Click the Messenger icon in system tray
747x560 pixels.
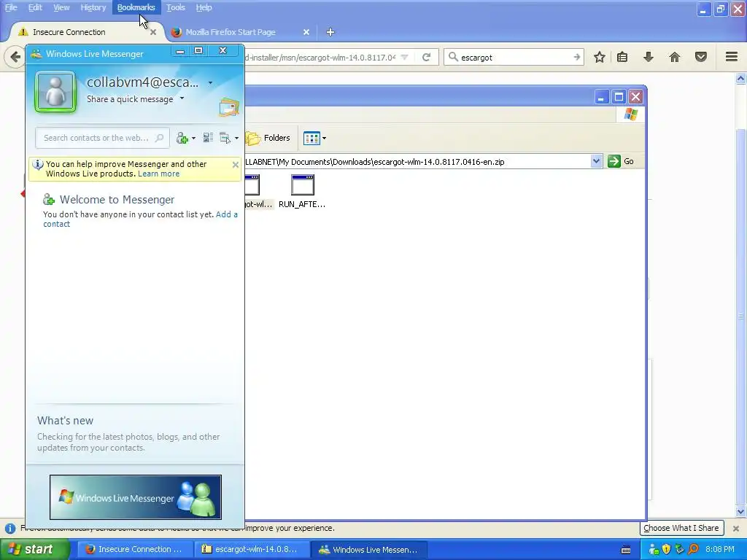point(654,550)
